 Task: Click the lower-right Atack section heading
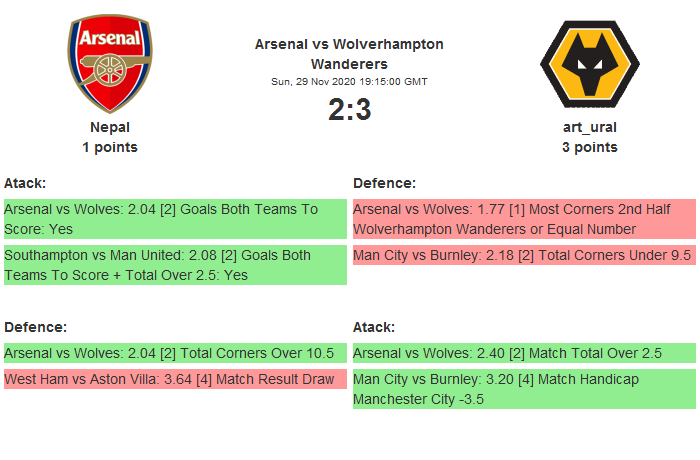point(374,327)
